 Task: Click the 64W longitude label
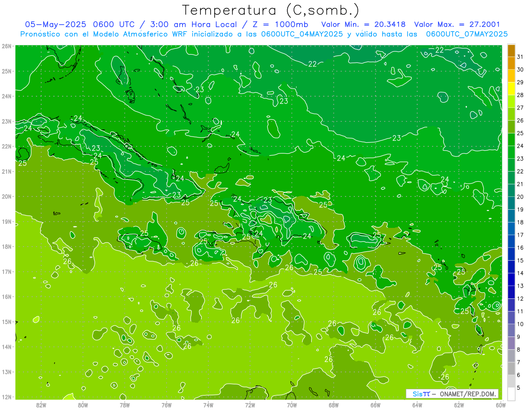(x=417, y=405)
